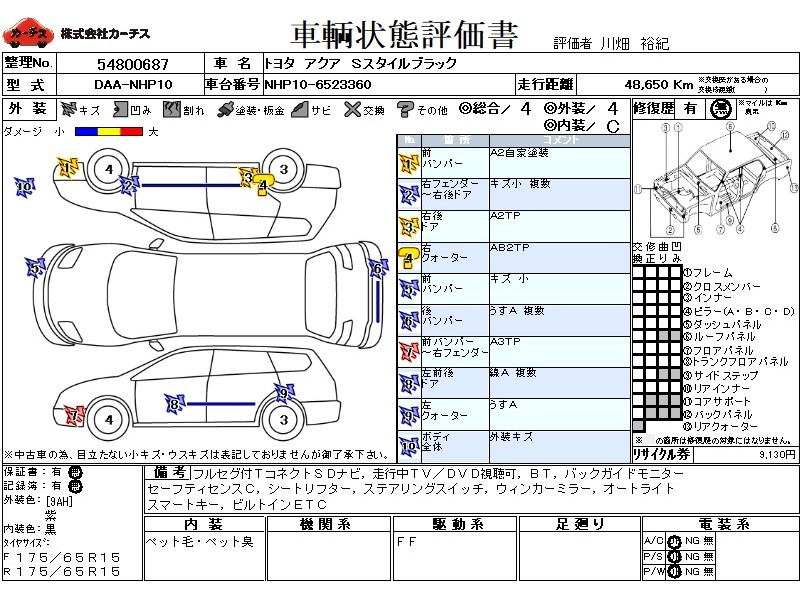Click the A/C OK circled mark
800x600 pixels.
pos(674,541)
